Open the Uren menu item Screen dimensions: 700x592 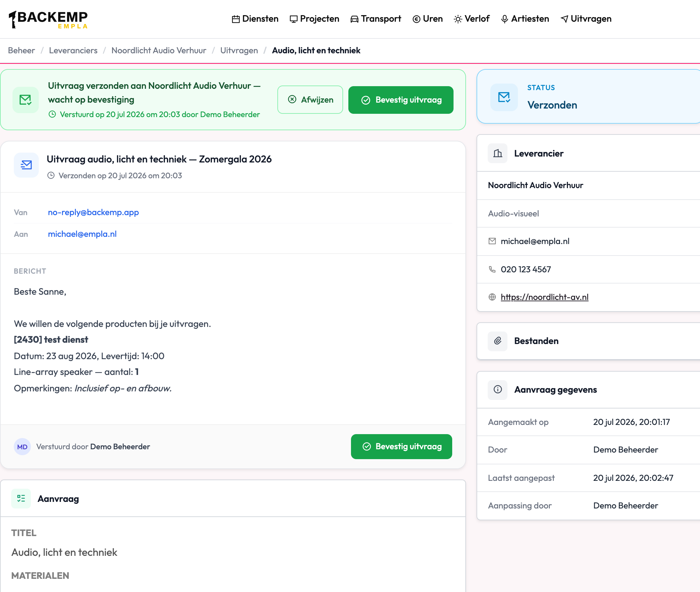[x=428, y=19]
